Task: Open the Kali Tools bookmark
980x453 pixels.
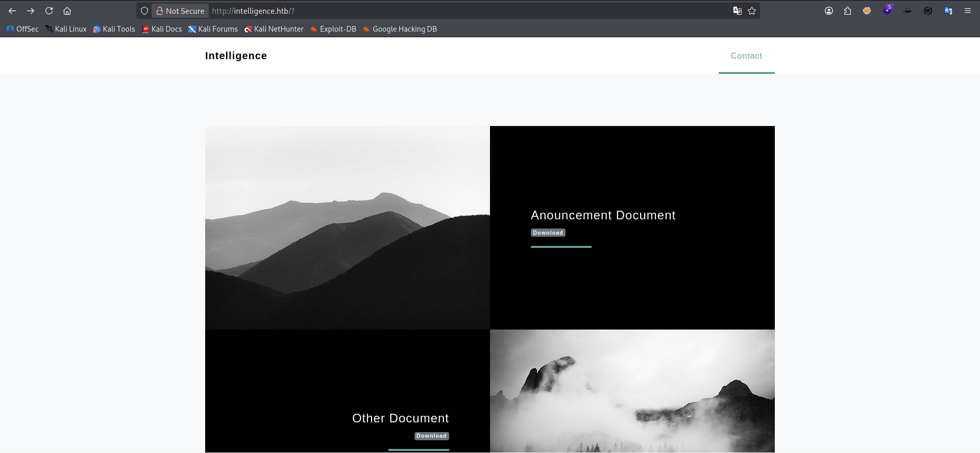Action: [x=114, y=29]
